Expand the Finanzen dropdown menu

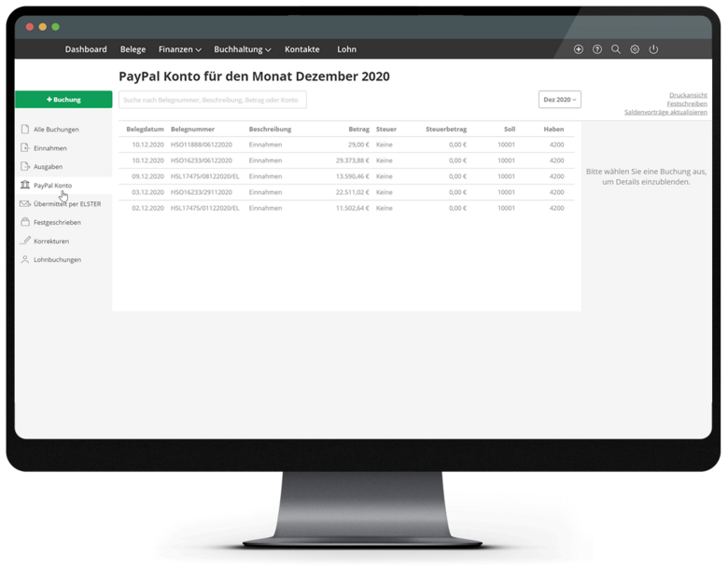(180, 49)
